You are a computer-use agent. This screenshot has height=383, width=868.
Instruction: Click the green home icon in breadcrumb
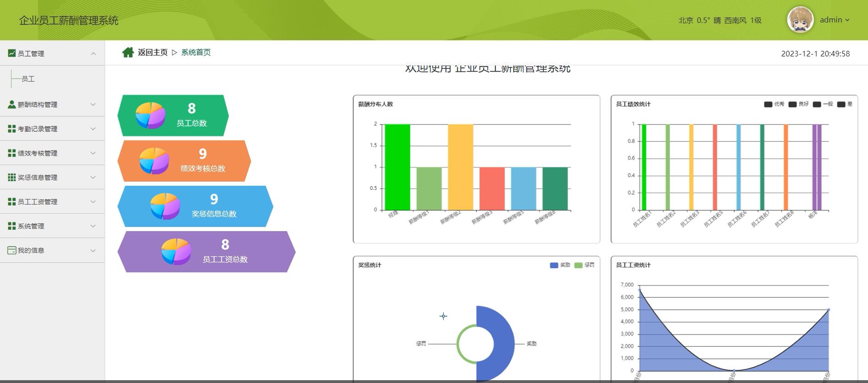click(128, 53)
